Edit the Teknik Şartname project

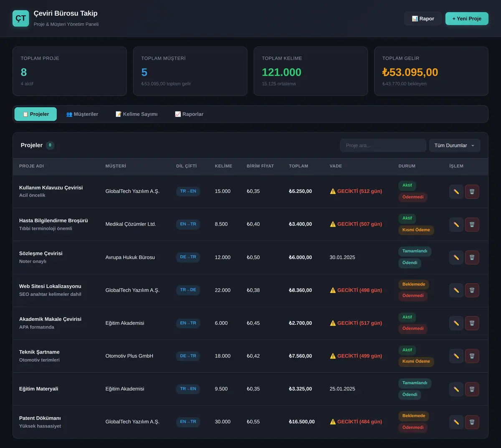pos(456,356)
